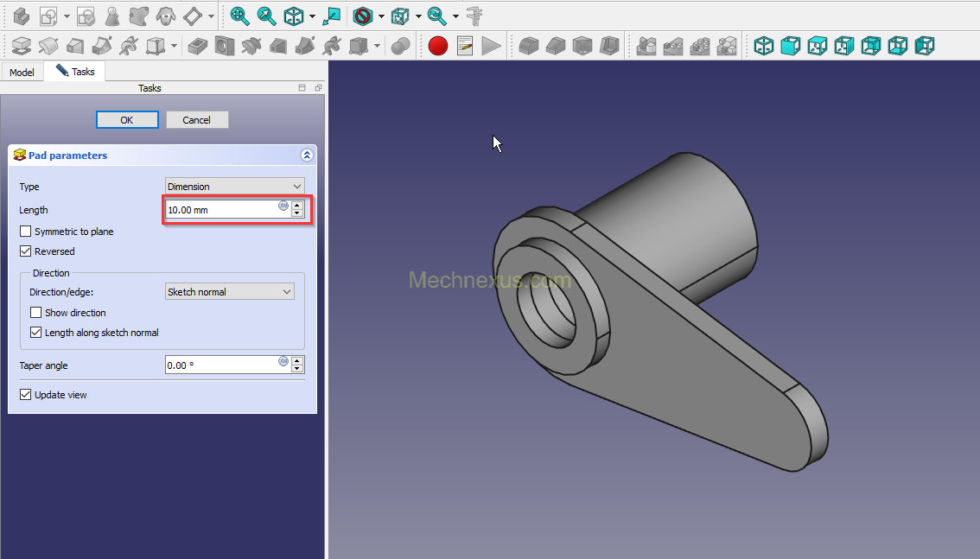Enable Symmetric to plane checkbox
The height and width of the screenshot is (559, 980).
26,232
